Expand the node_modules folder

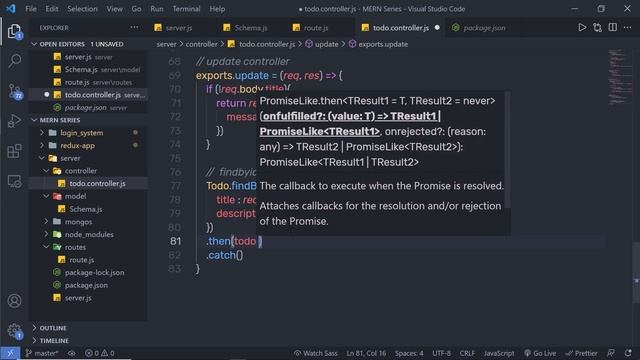click(x=89, y=234)
